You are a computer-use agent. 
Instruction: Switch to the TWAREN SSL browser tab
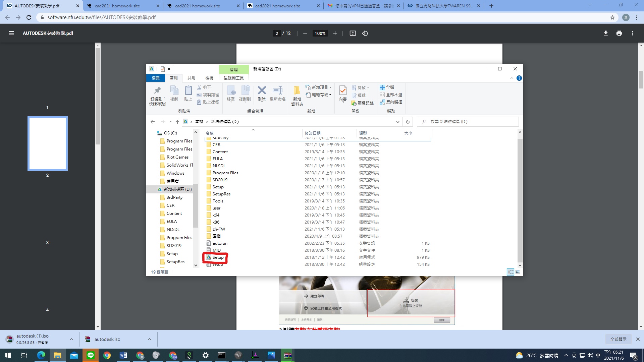point(443,6)
